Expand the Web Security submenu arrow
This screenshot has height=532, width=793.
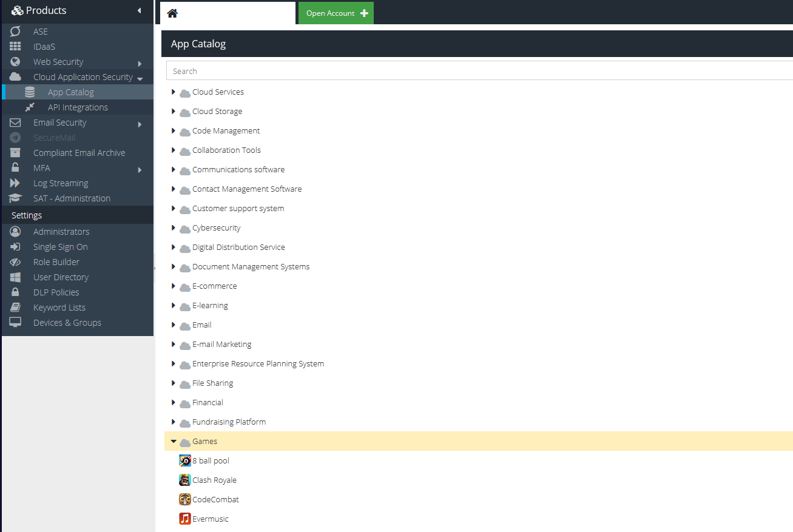(140, 64)
